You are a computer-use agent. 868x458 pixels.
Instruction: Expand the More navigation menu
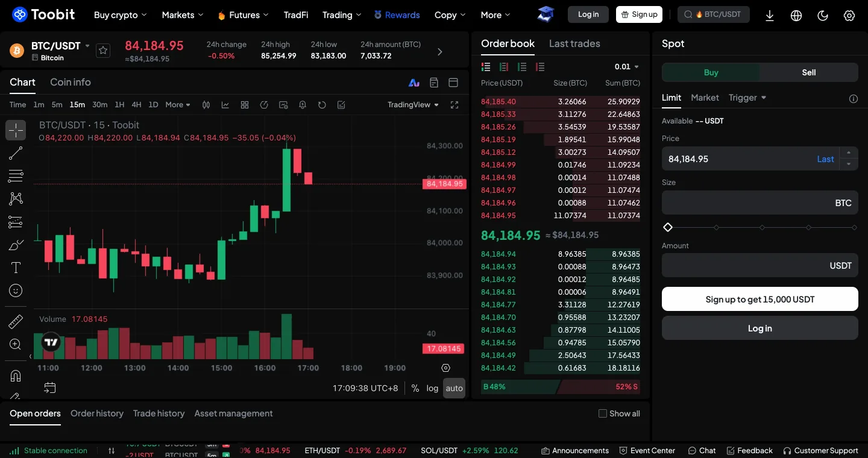coord(495,15)
